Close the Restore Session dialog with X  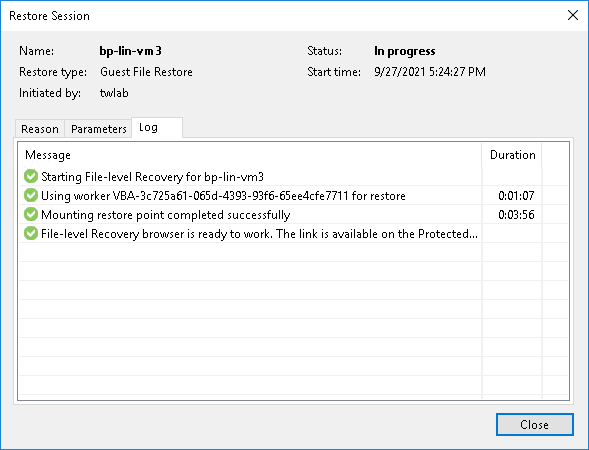573,15
